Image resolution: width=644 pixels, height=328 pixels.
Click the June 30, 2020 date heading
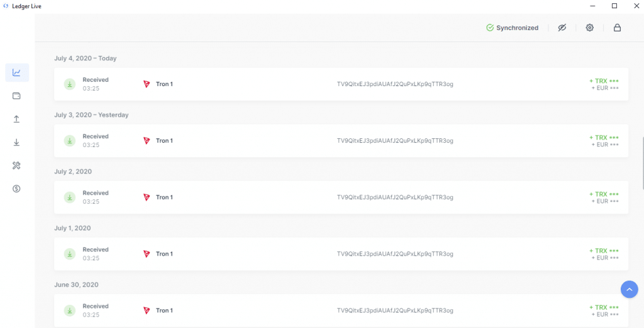point(76,285)
